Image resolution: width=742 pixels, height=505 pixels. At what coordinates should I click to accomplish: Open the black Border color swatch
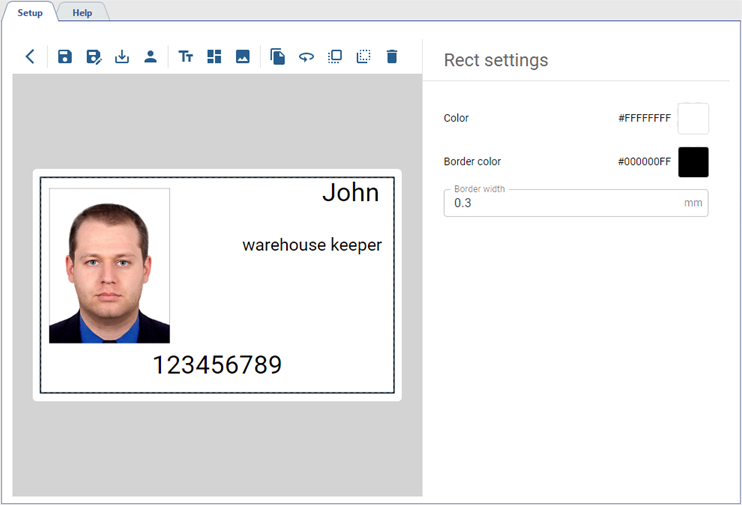click(693, 162)
